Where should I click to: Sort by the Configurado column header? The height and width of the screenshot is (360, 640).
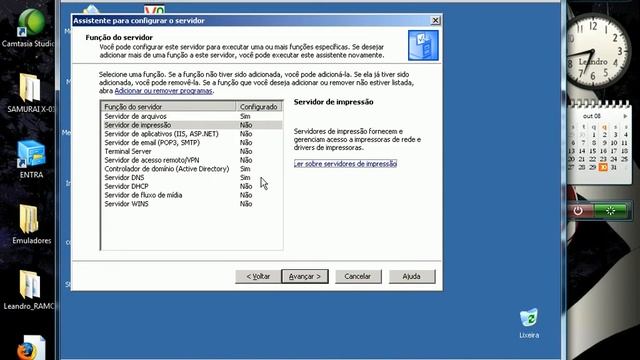coord(259,107)
